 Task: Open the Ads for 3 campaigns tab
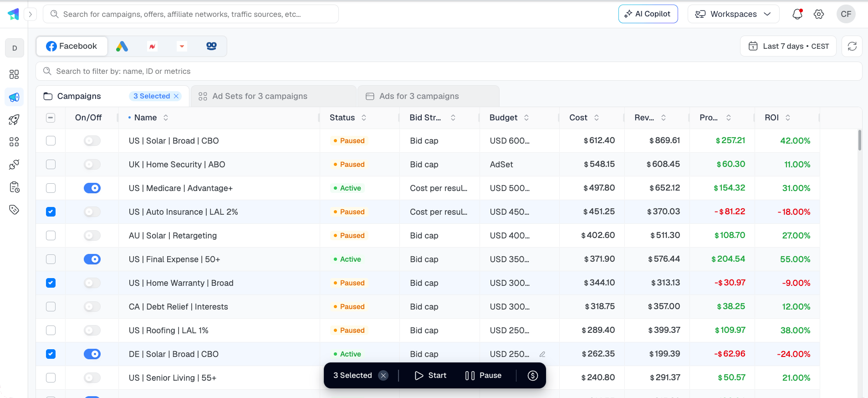(x=429, y=96)
